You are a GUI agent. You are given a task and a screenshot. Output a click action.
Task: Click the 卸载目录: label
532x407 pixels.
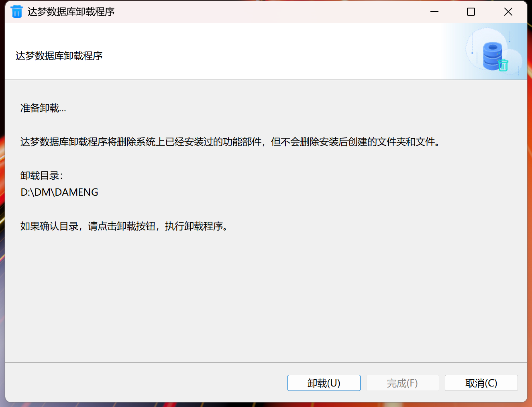(42, 176)
